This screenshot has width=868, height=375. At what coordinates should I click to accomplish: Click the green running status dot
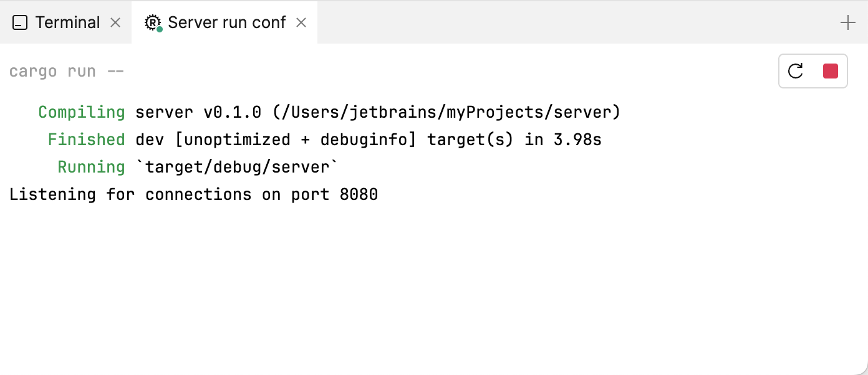point(158,29)
